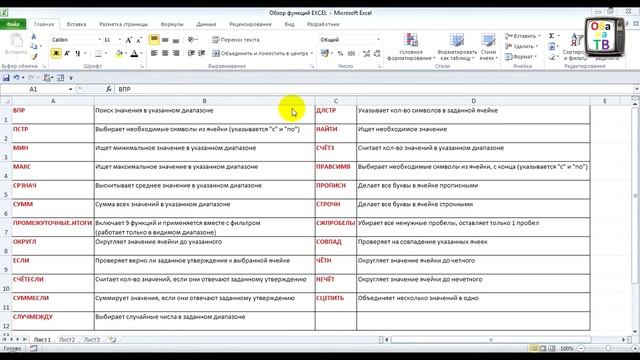This screenshot has height=360, width=640.
Task: Toggle align text right
Action: (176, 53)
